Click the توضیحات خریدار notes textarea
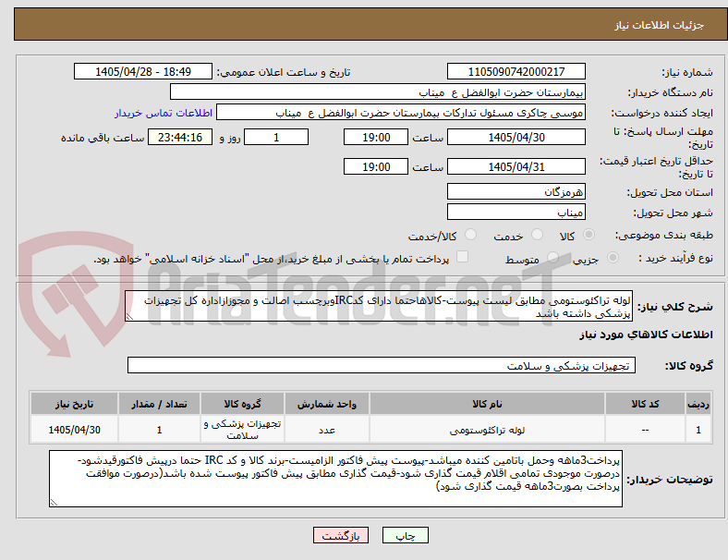This screenshot has height=560, width=728. (335, 479)
